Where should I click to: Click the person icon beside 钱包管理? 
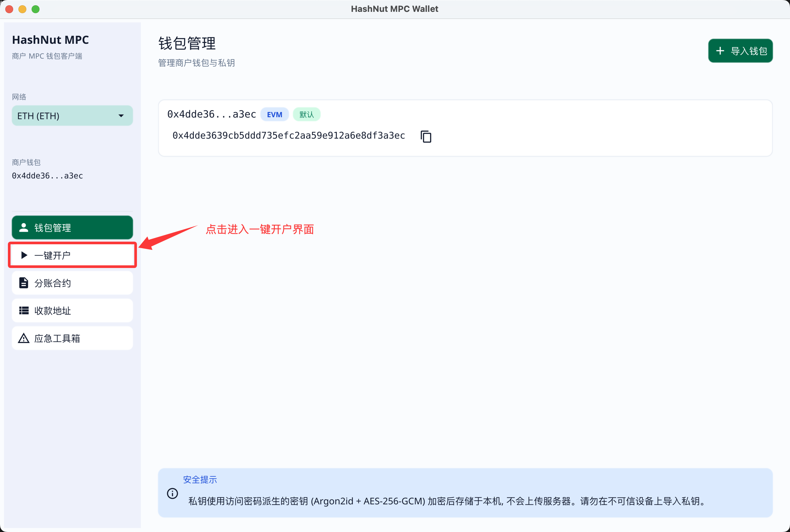pyautogui.click(x=23, y=227)
